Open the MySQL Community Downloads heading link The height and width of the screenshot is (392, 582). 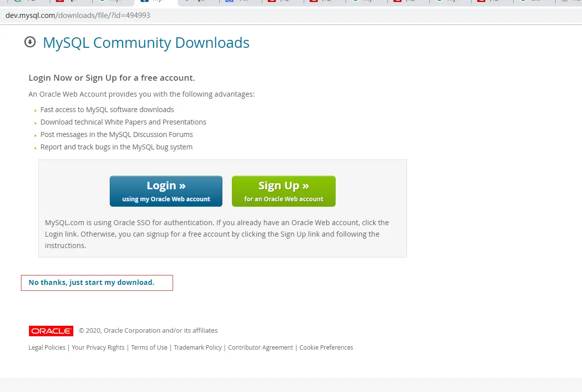click(146, 43)
